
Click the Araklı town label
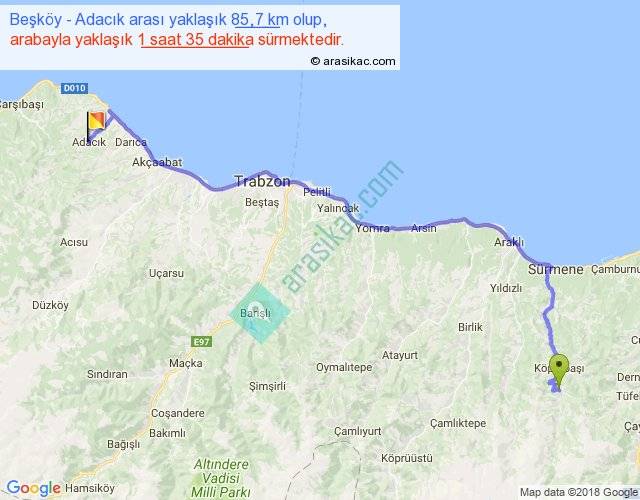click(509, 243)
